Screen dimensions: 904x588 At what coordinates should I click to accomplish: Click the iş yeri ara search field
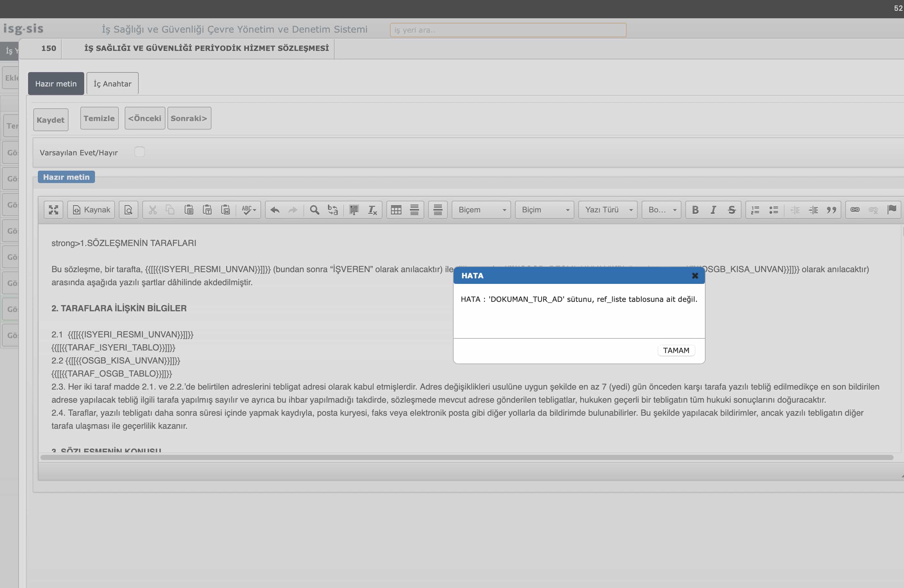[x=508, y=30]
